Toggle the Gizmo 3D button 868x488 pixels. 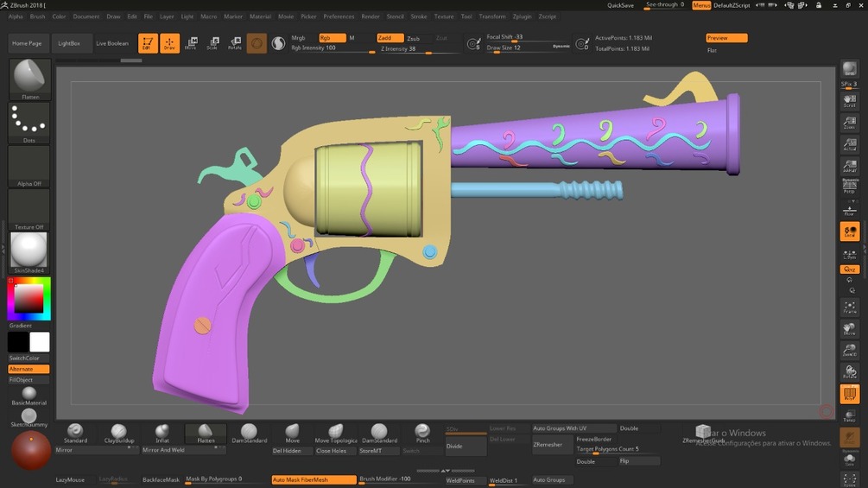257,43
